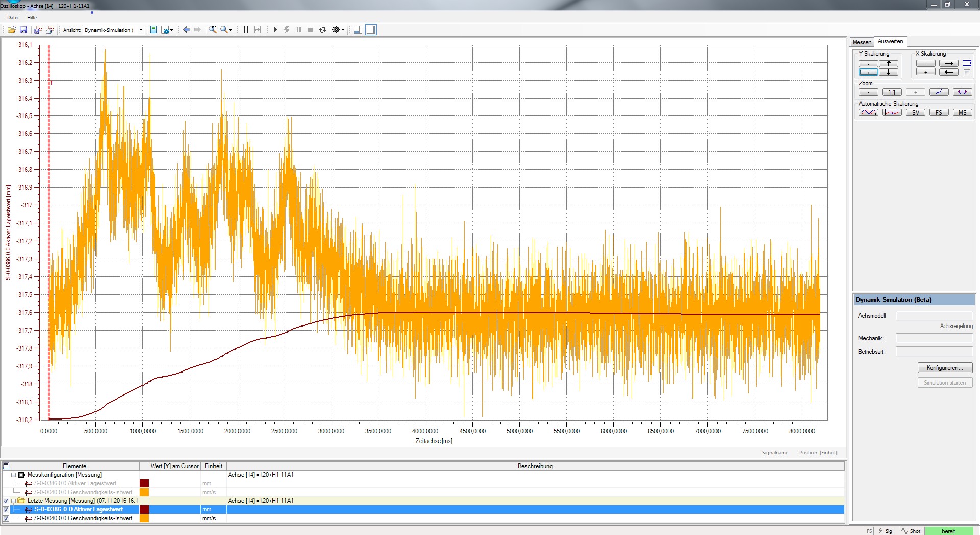Click the first automatic scaling graph icon

868,112
